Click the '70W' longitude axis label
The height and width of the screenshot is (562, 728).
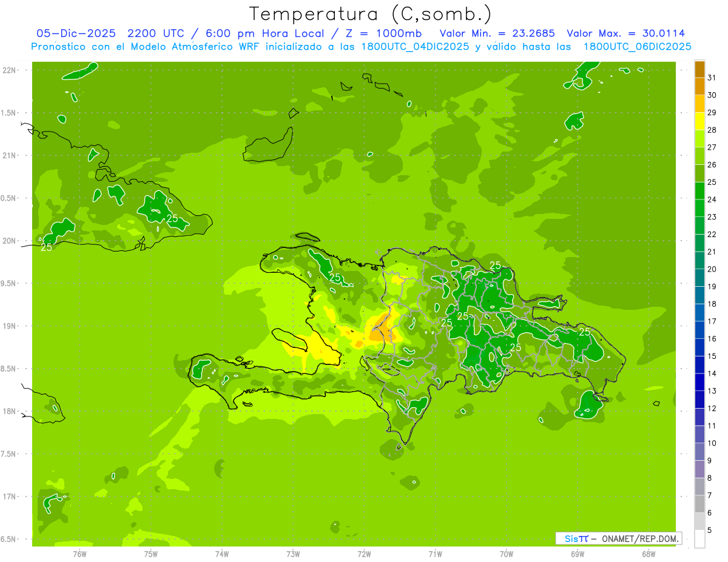tap(506, 554)
